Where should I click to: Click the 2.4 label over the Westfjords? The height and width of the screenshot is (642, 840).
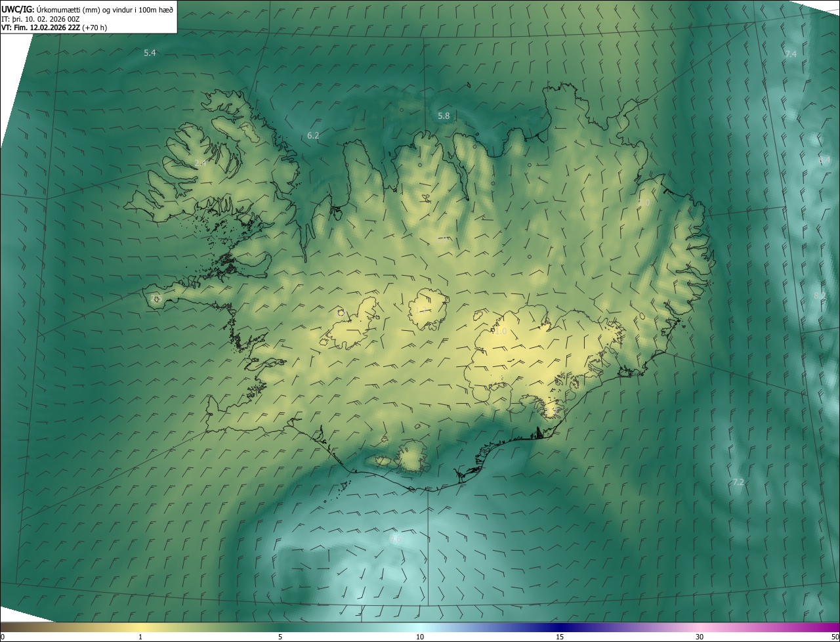[x=200, y=162]
